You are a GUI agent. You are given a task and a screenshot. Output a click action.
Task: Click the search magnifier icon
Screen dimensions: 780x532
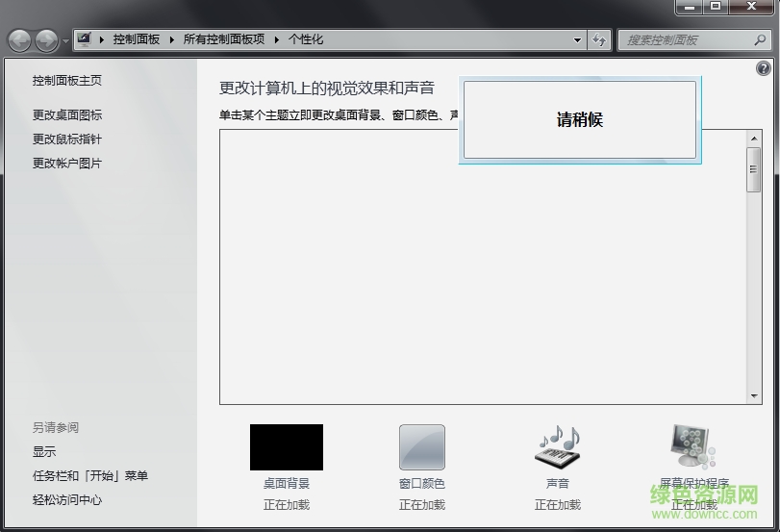point(760,39)
